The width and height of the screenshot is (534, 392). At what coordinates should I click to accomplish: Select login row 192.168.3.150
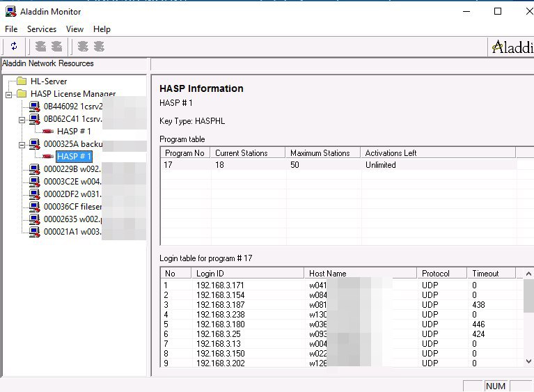[342, 354]
